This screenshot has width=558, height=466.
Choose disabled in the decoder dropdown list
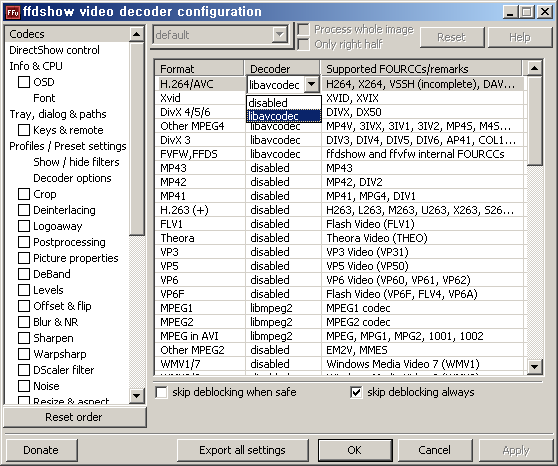click(x=284, y=103)
